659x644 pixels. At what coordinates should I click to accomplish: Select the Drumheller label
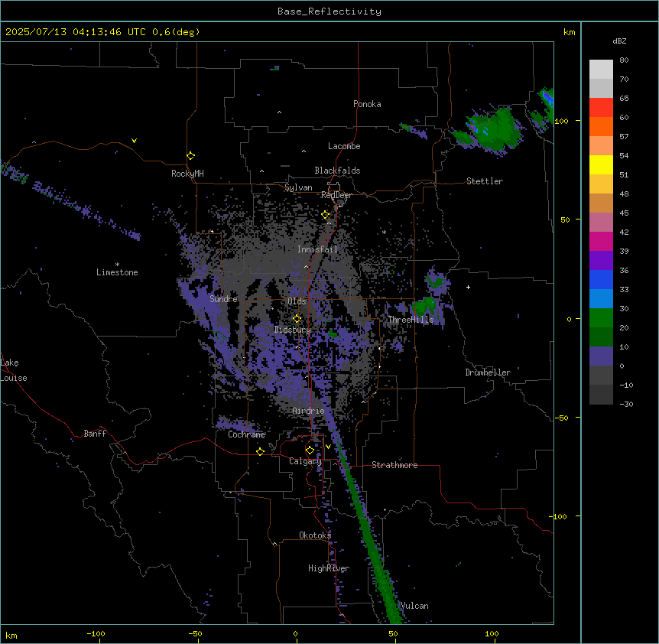pyautogui.click(x=488, y=372)
